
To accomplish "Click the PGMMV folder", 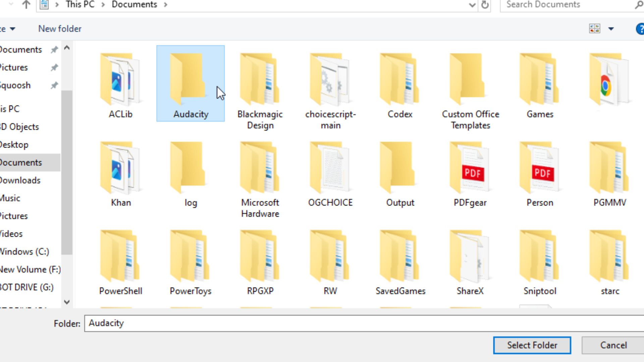I will point(609,174).
